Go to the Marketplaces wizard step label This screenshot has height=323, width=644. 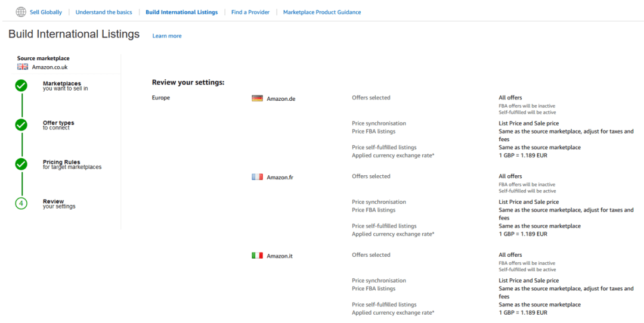(62, 83)
